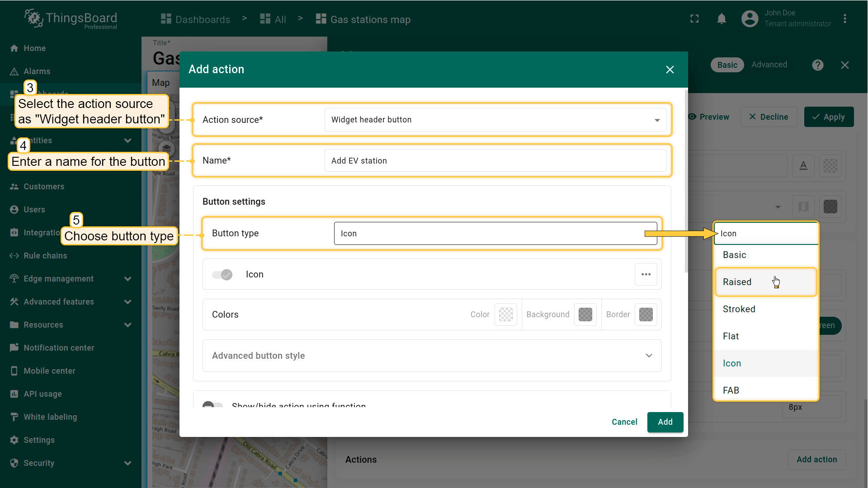The height and width of the screenshot is (488, 868).
Task: Click the Add button
Action: click(665, 422)
